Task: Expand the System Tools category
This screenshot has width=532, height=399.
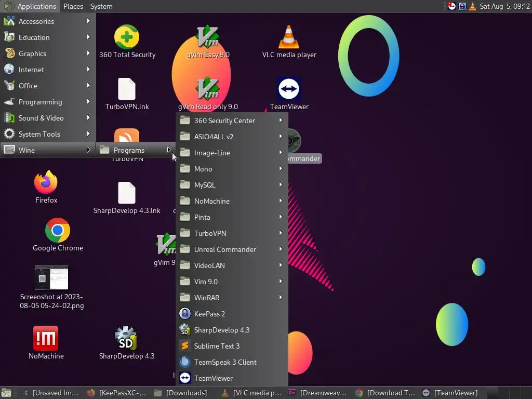Action: click(48, 134)
